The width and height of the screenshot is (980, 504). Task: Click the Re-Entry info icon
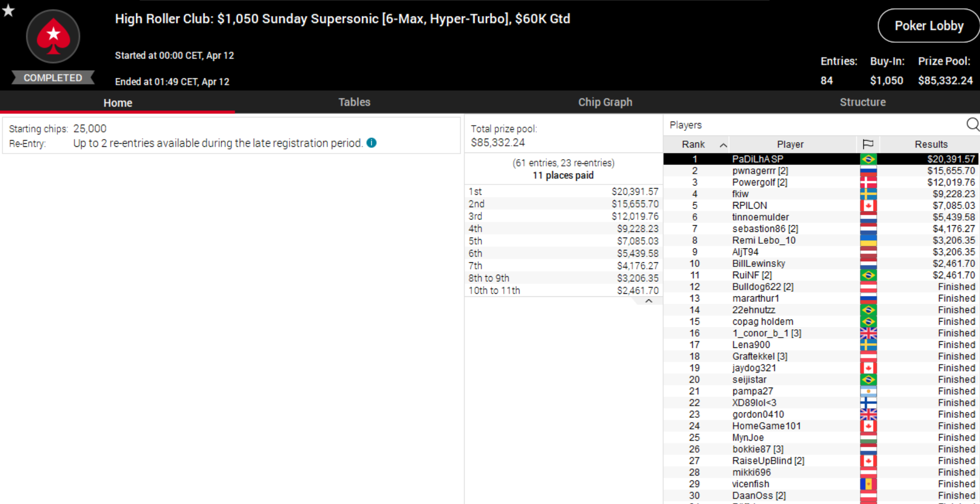tap(371, 143)
